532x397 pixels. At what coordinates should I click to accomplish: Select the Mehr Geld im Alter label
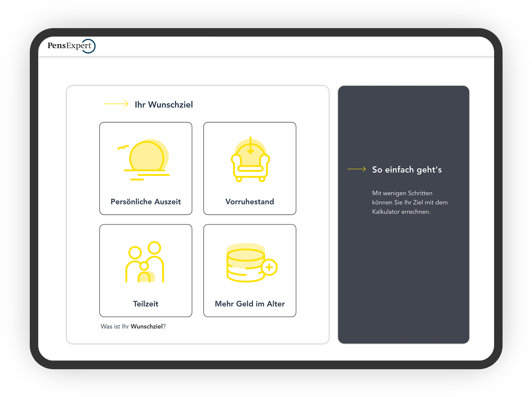click(x=250, y=304)
